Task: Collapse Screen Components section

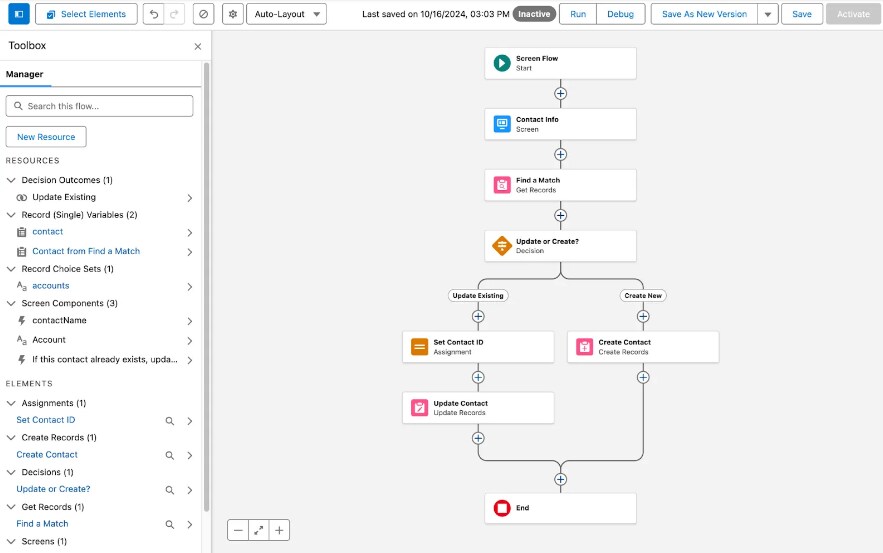Action: coord(11,303)
